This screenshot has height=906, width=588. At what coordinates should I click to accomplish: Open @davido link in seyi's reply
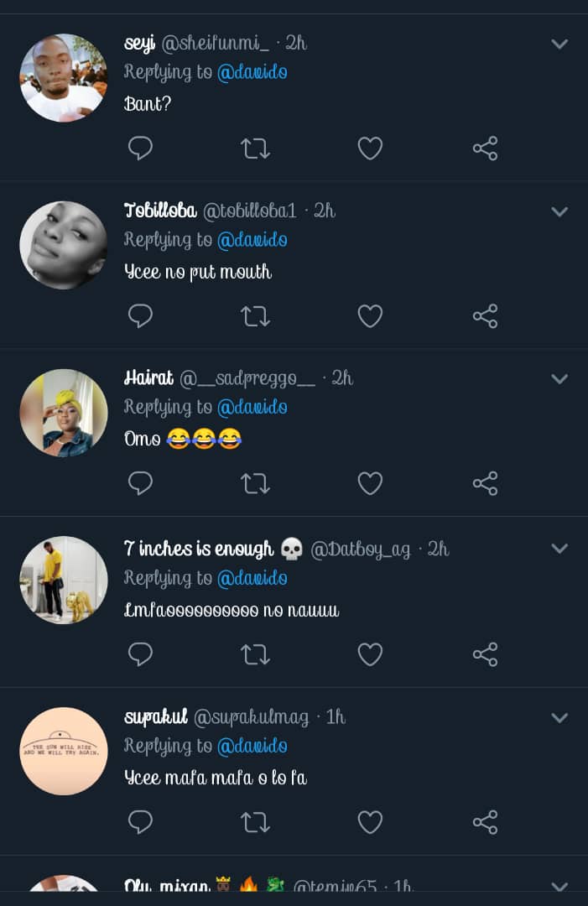tap(252, 72)
